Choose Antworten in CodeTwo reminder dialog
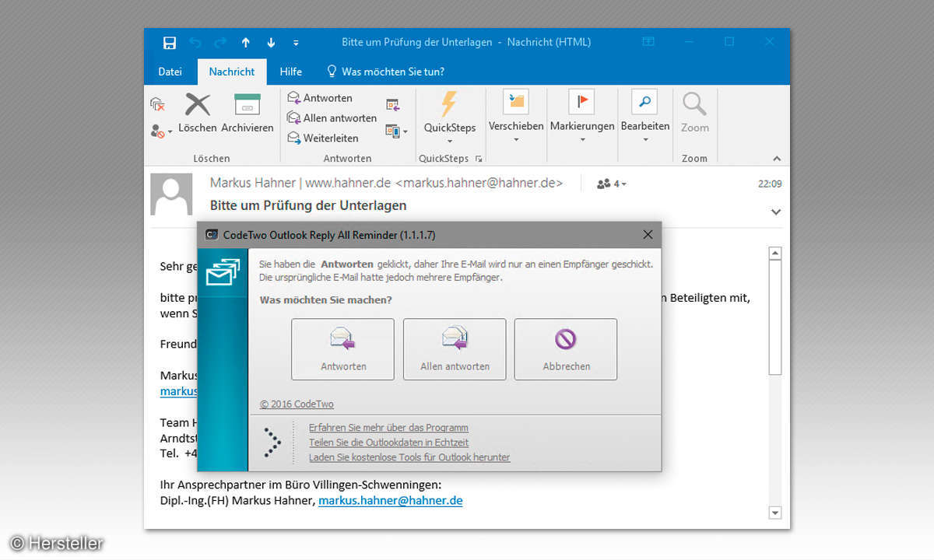This screenshot has height=560, width=934. [x=343, y=349]
